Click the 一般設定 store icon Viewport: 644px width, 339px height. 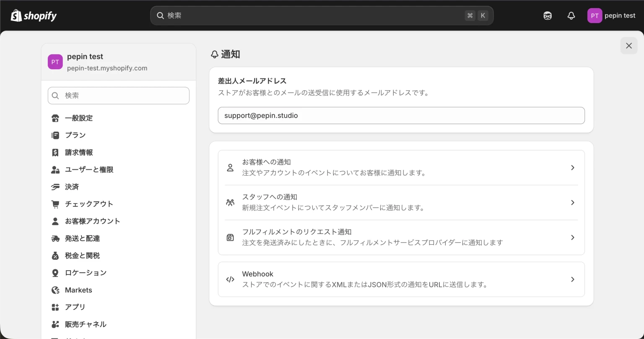pos(55,118)
